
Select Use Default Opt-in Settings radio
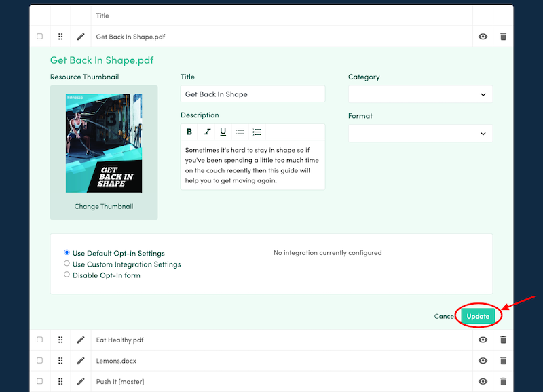click(x=67, y=252)
